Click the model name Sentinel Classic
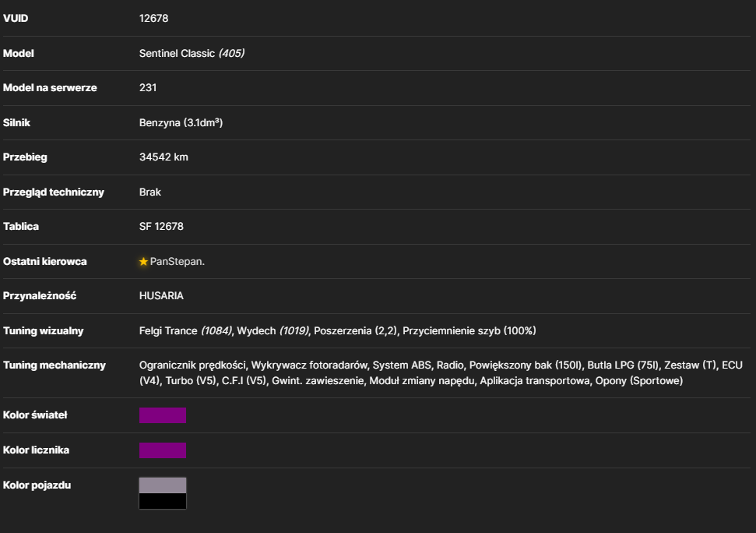756x533 pixels. pyautogui.click(x=177, y=54)
